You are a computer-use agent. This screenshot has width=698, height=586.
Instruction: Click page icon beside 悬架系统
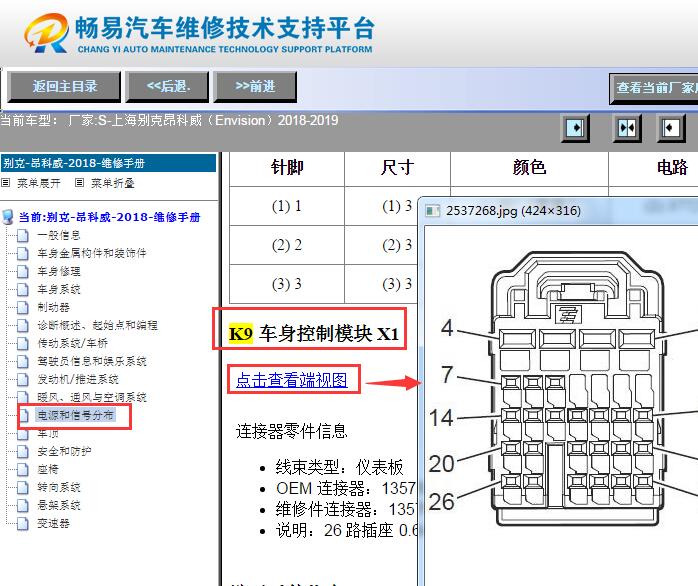23,506
